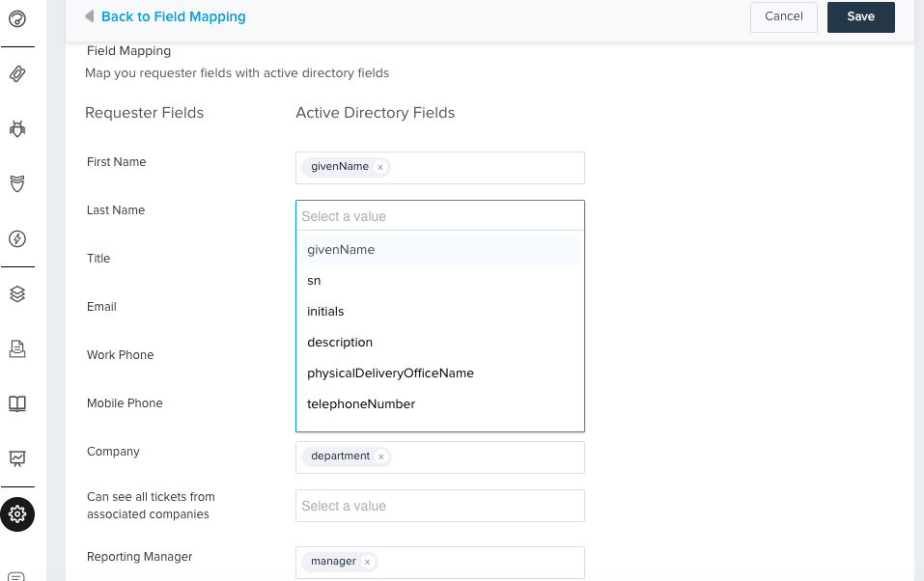Click the Mobile Phone field label
The image size is (924, 581).
[x=125, y=403]
